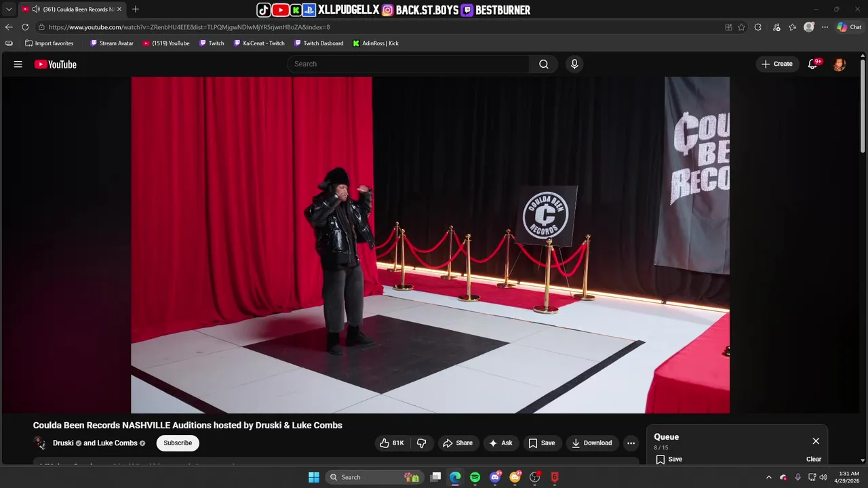Open Copilot Chat

[849, 27]
